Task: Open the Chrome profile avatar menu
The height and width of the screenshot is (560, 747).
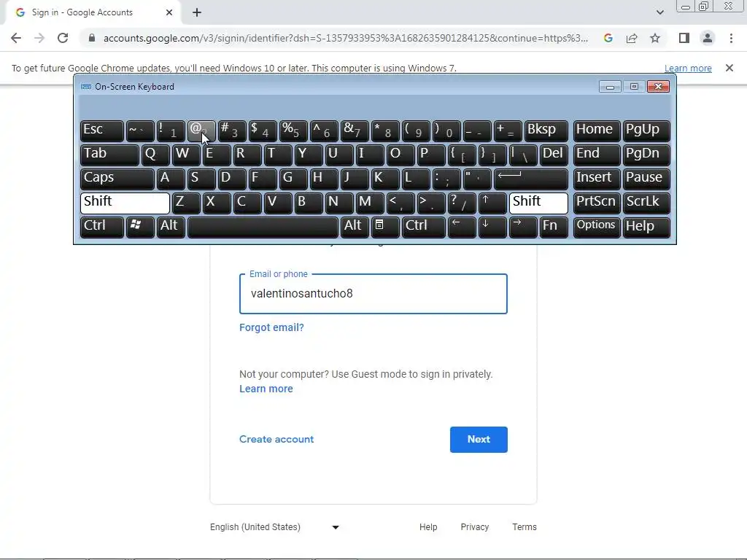Action: [x=708, y=38]
